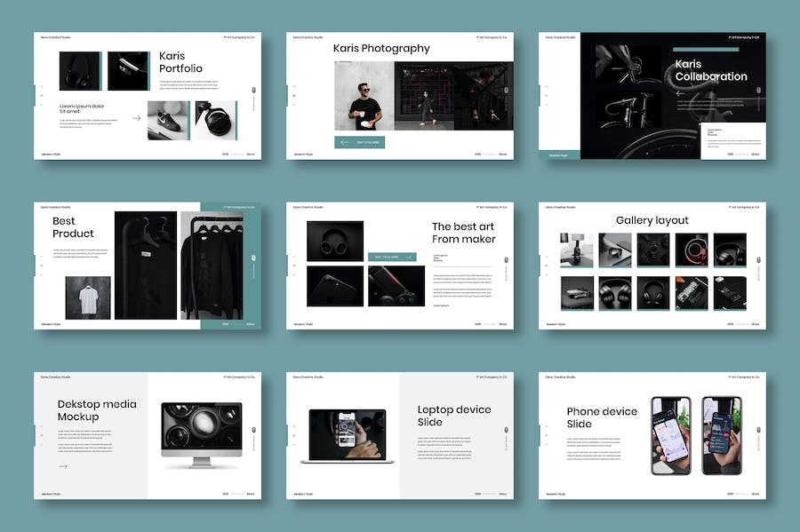
Task: Open the white t-shirt photo on Best Product slide
Action: pos(88,297)
